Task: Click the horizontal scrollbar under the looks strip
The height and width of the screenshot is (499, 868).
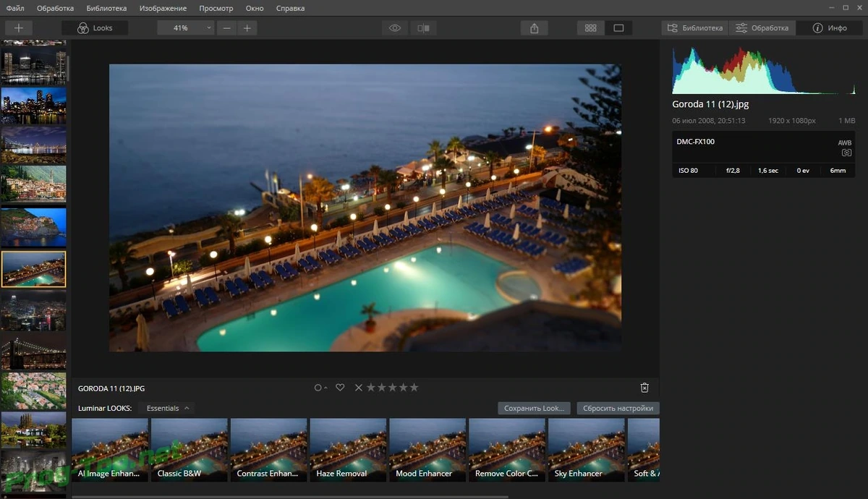Action: click(x=289, y=496)
